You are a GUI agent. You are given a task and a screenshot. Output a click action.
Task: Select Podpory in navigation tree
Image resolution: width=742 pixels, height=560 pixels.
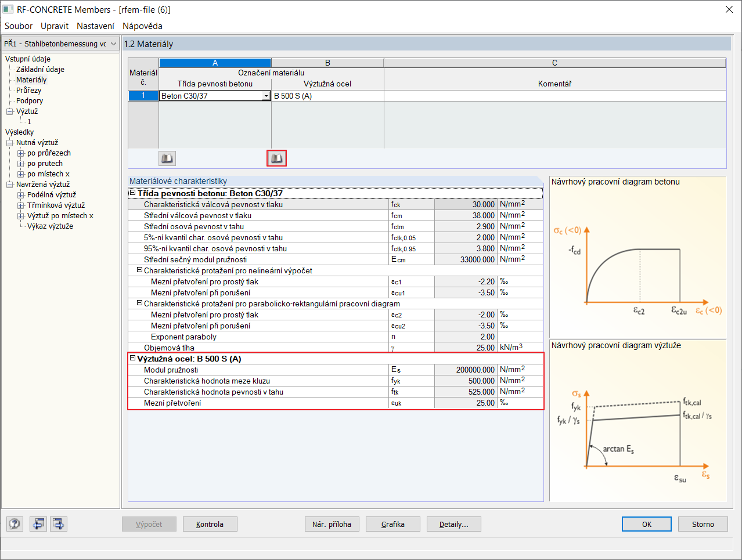[x=30, y=101]
